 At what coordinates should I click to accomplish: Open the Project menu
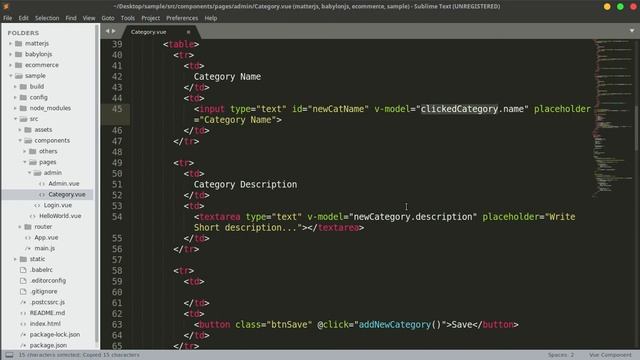(x=151, y=18)
